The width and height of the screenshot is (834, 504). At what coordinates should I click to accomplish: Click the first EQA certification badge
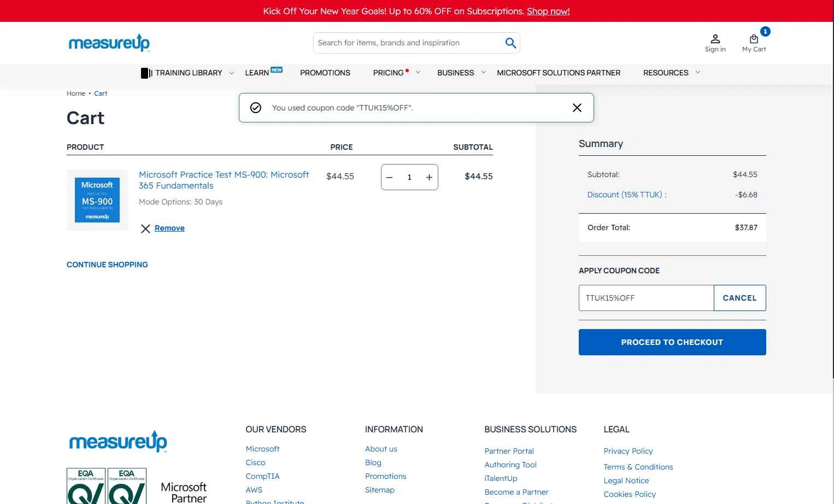86,486
